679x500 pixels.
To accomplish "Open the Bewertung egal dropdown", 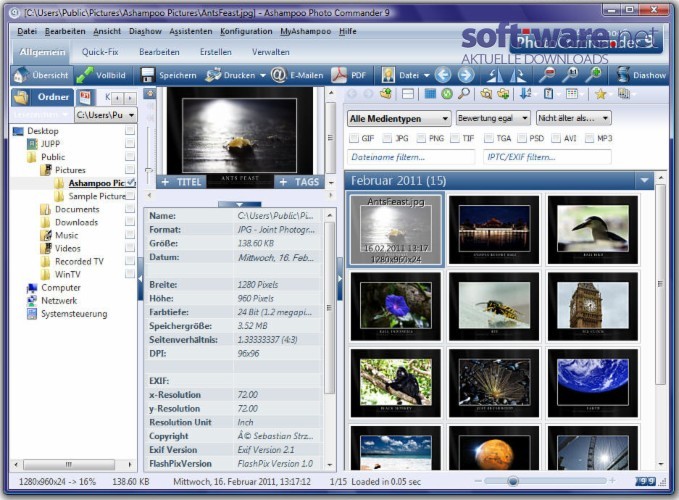I will [x=493, y=118].
